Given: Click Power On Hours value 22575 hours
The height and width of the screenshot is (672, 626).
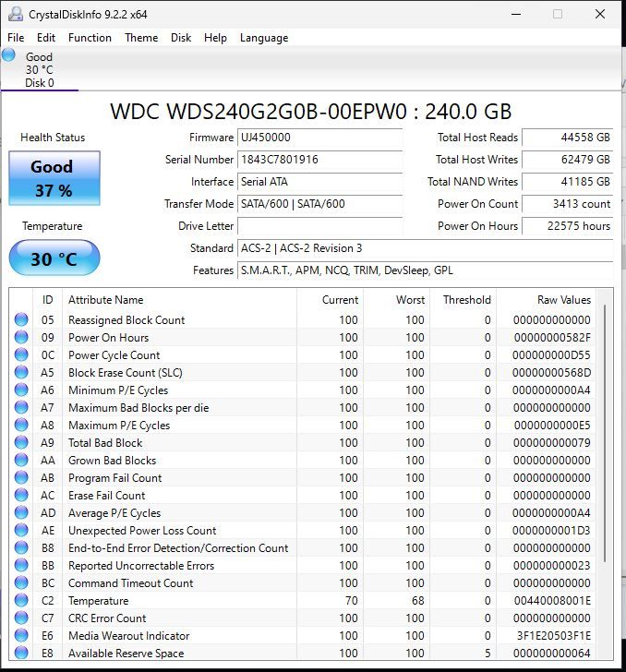Looking at the screenshot, I should tap(568, 226).
